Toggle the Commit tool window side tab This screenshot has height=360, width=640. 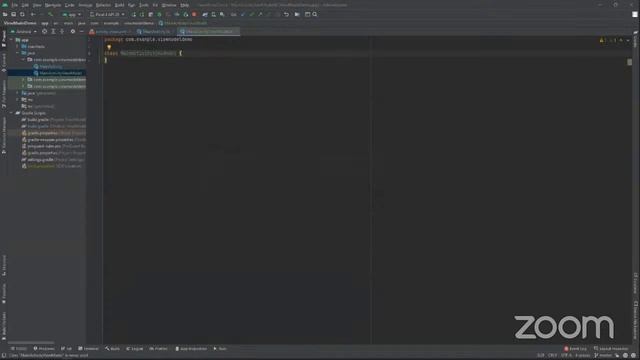pos(4,63)
